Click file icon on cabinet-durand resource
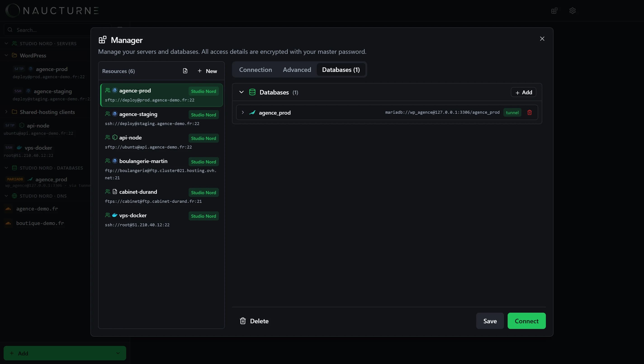 click(115, 191)
